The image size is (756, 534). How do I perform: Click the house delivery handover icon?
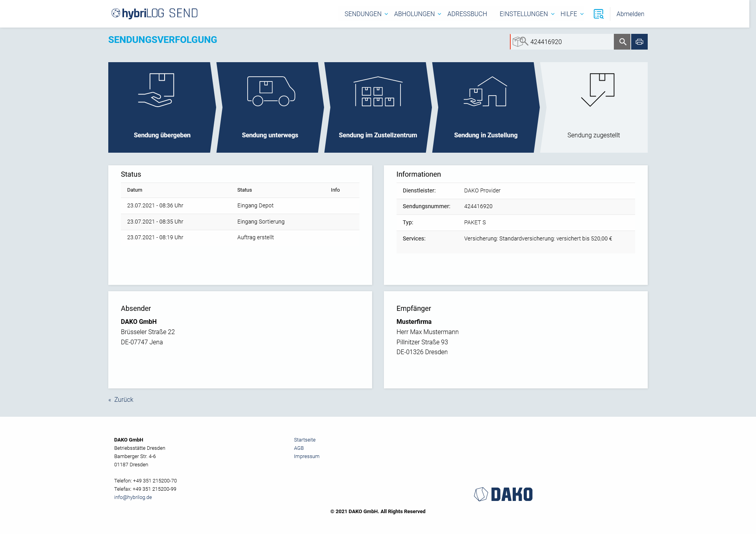click(x=485, y=91)
